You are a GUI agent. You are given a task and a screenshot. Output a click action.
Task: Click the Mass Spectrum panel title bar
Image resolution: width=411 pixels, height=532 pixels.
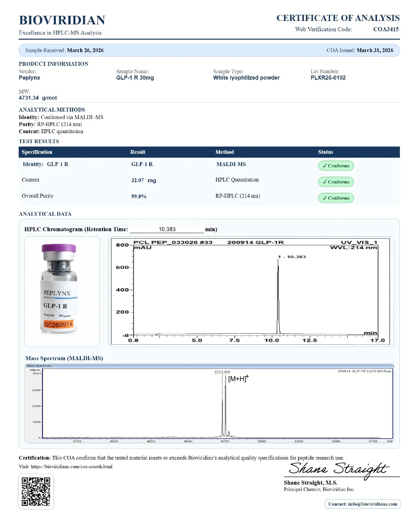[x=209, y=366]
